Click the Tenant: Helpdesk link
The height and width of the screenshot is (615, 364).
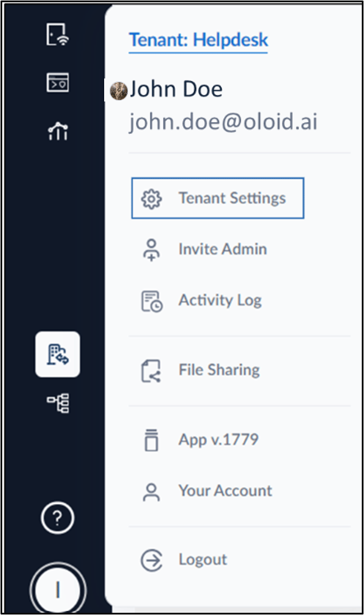click(x=198, y=40)
